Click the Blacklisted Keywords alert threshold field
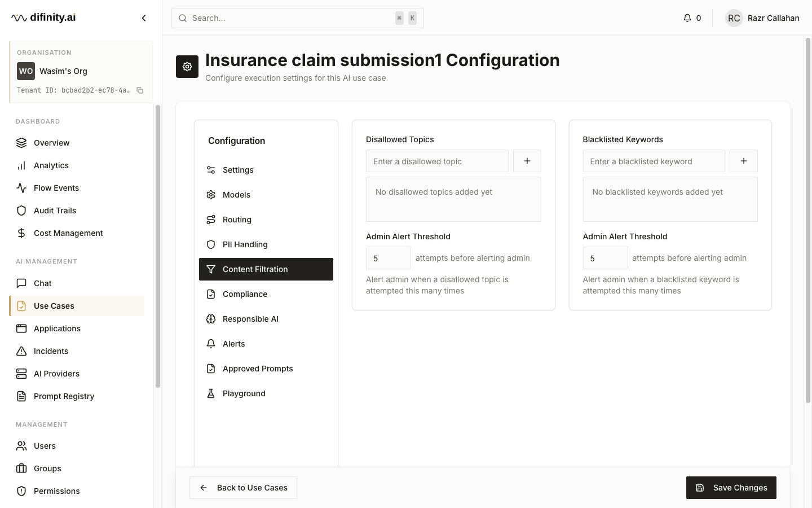The width and height of the screenshot is (812, 508). click(605, 258)
